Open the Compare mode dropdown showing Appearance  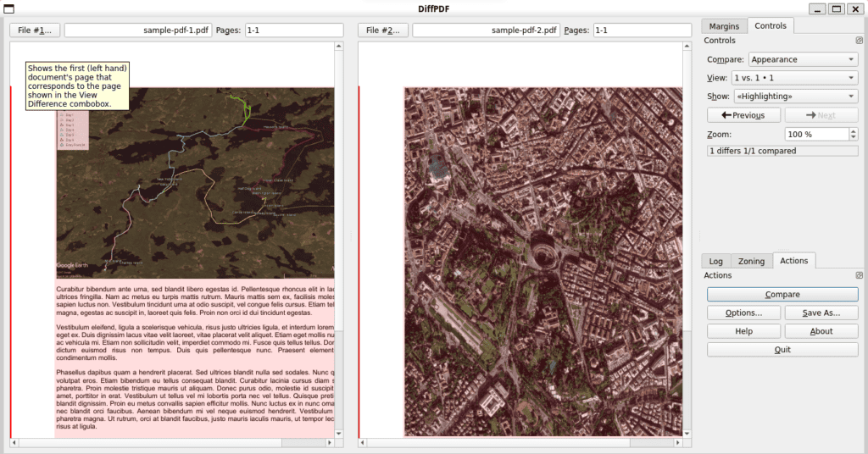tap(804, 59)
